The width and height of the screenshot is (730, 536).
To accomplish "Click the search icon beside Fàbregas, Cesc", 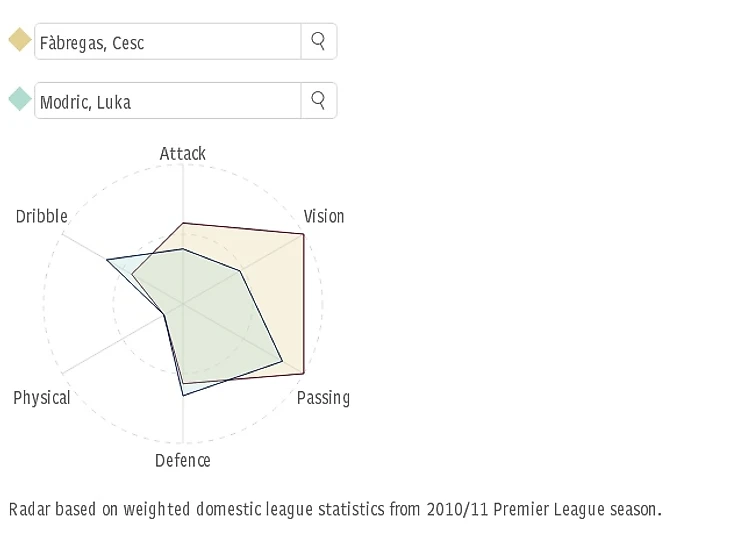I will (318, 41).
